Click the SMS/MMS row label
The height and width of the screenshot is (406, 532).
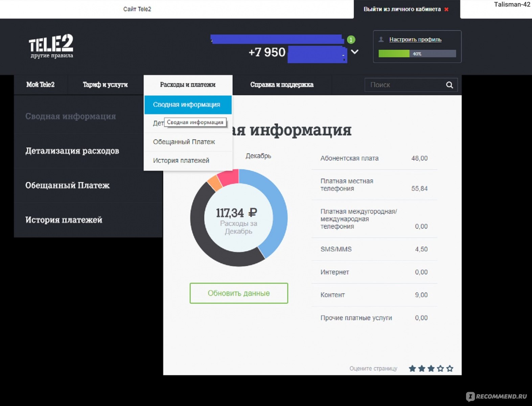click(x=336, y=249)
